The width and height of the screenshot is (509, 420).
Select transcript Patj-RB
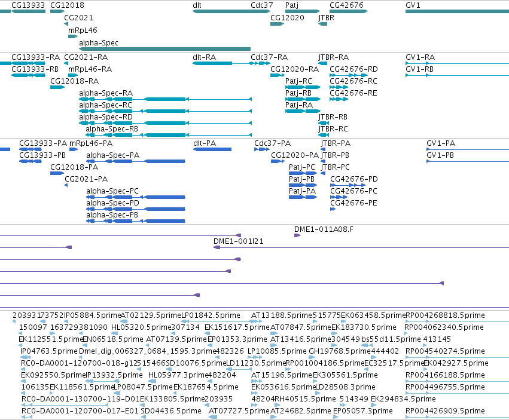(303, 99)
